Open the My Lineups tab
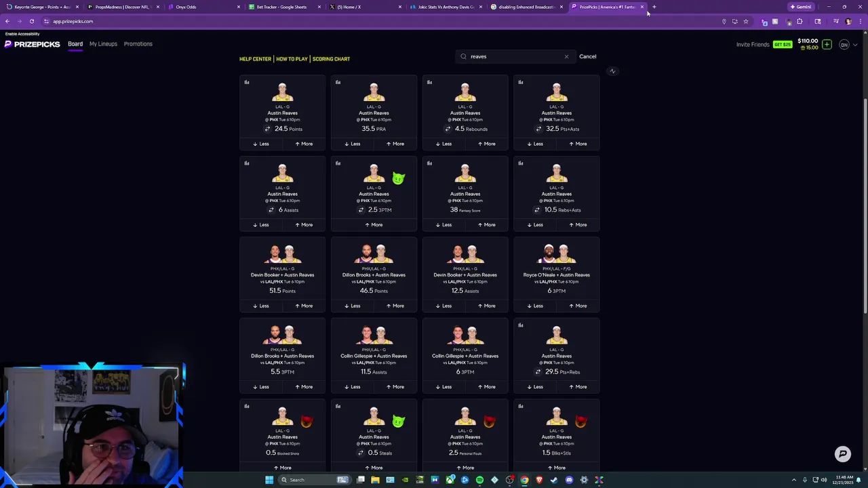Screen dimensions: 868x488 103,44
